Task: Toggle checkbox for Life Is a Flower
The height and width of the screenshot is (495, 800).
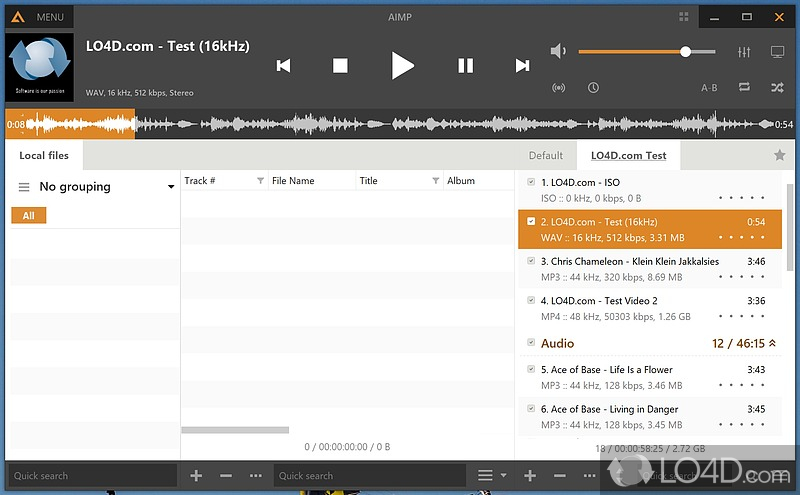Action: (531, 369)
